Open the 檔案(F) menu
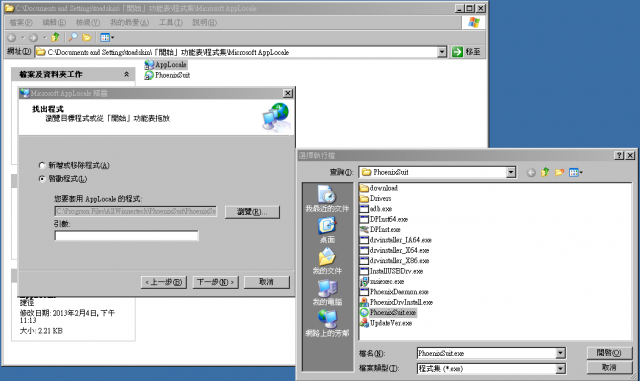Image resolution: width=640 pixels, height=381 pixels. pyautogui.click(x=21, y=22)
